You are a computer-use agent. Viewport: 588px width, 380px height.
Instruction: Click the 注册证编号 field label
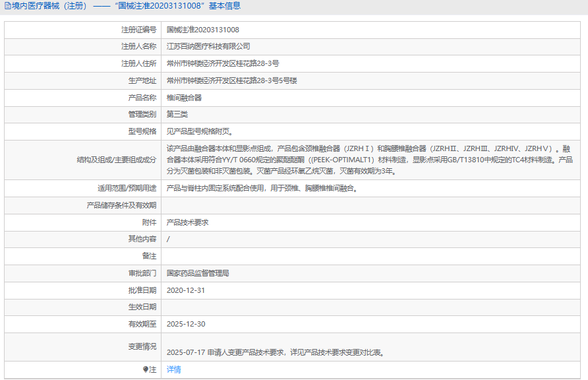pos(138,30)
